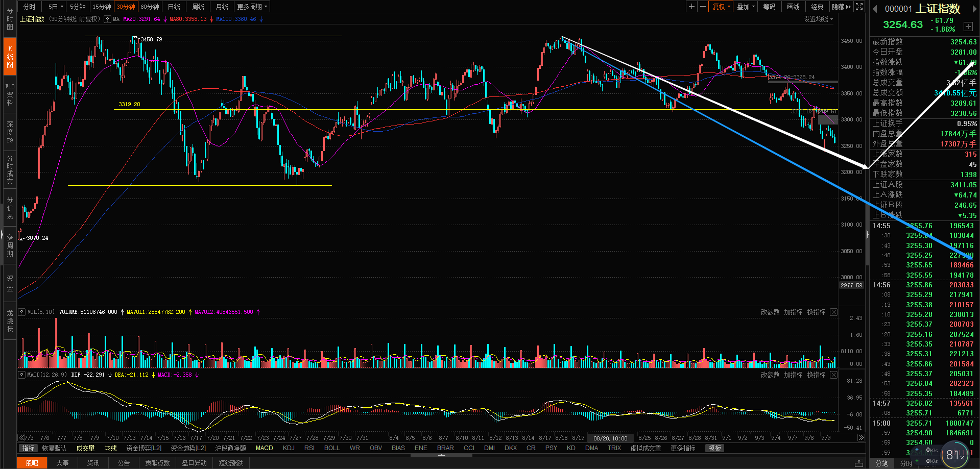Open the 资讯 bottom tab
The height and width of the screenshot is (469, 980).
[93, 463]
